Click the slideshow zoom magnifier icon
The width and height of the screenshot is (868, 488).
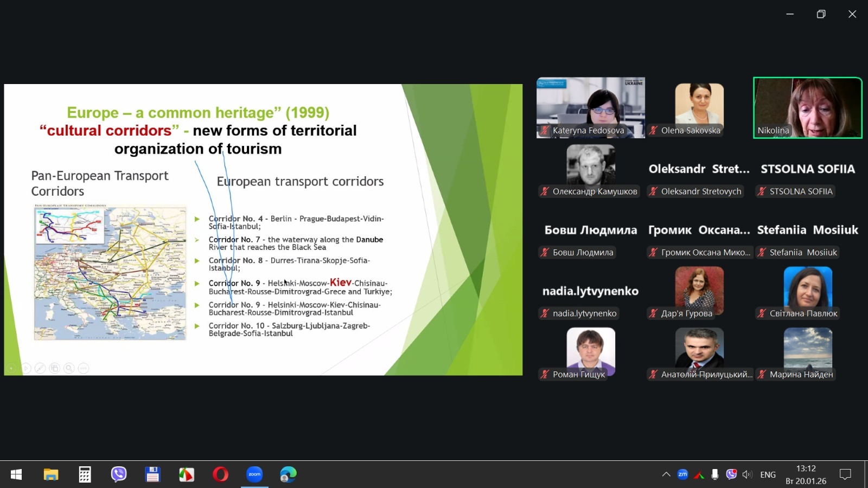(69, 369)
